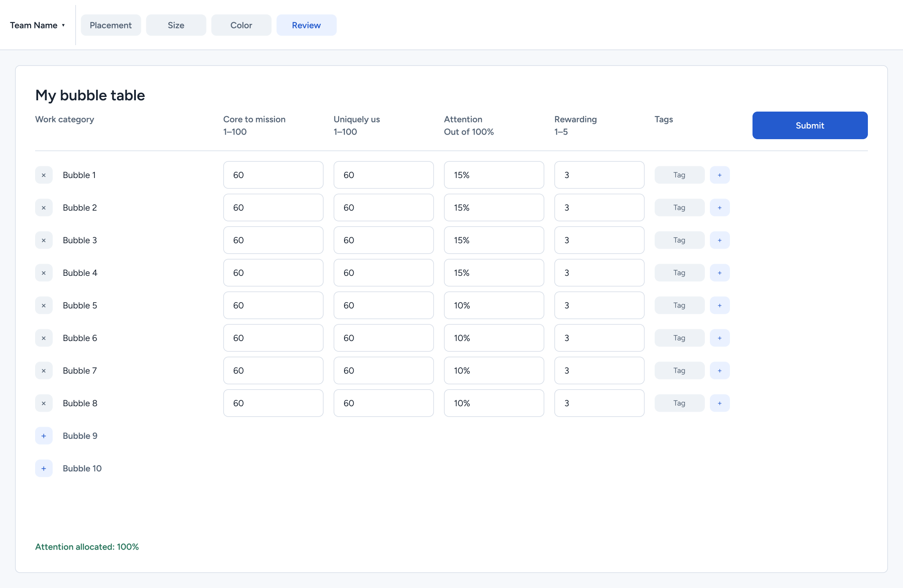The height and width of the screenshot is (588, 903).
Task: Remove Bubble 4 row with its x icon
Action: [44, 273]
